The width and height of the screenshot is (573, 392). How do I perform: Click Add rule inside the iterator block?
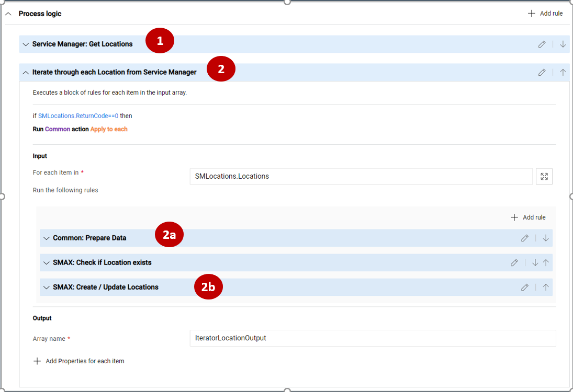click(x=528, y=217)
